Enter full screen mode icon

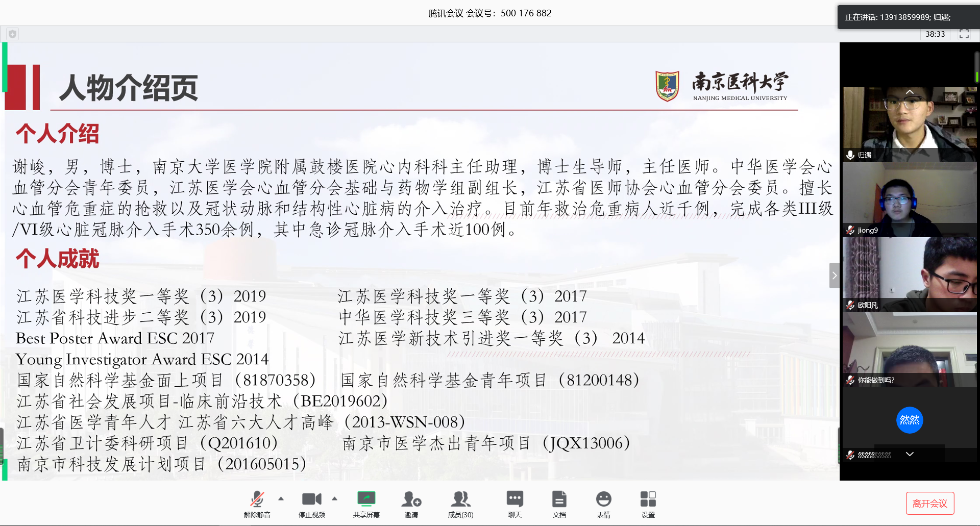964,34
